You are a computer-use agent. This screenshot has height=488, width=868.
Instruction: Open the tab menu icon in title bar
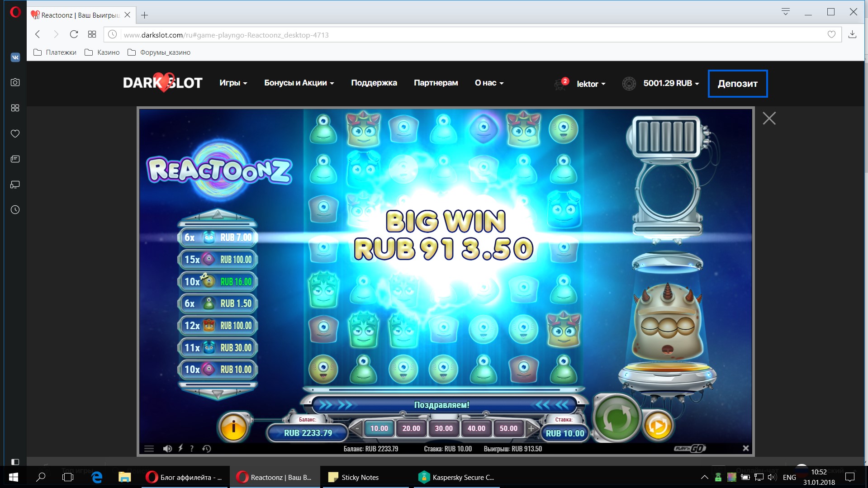tap(786, 12)
